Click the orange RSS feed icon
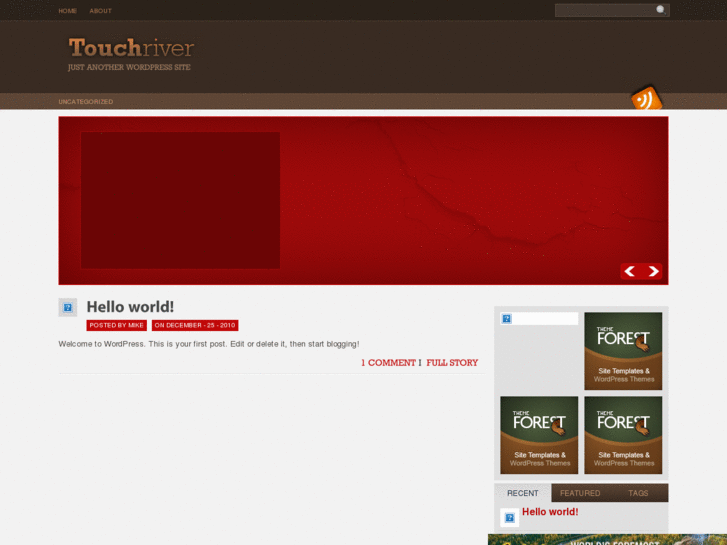727x545 pixels. 647,98
